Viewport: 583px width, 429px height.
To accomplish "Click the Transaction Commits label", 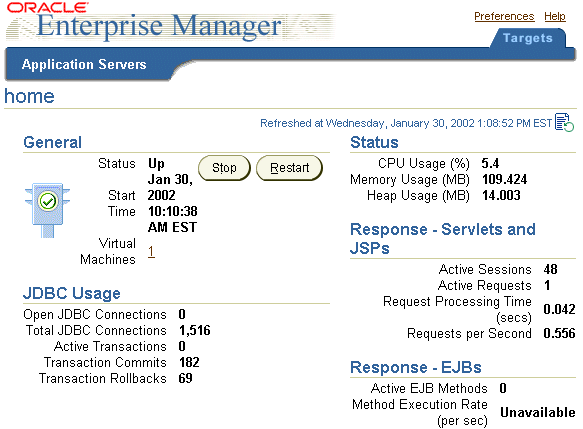I will click(x=105, y=362).
